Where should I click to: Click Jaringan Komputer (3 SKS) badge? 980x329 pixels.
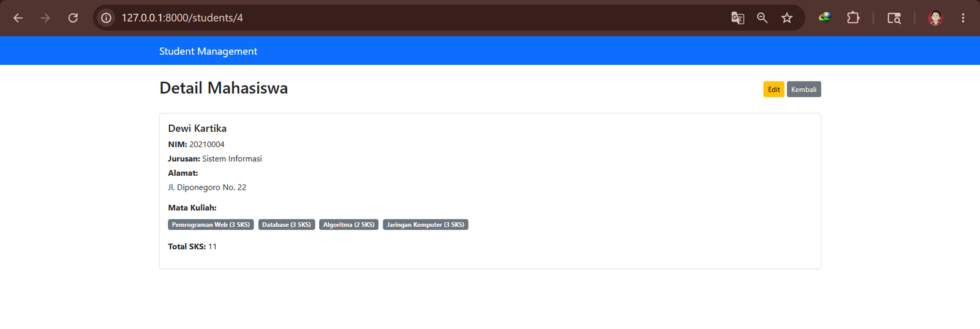426,225
